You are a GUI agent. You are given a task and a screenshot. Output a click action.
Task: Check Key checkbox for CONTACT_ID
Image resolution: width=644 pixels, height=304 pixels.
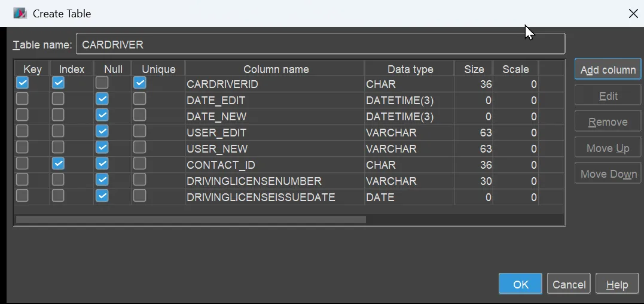click(x=22, y=164)
